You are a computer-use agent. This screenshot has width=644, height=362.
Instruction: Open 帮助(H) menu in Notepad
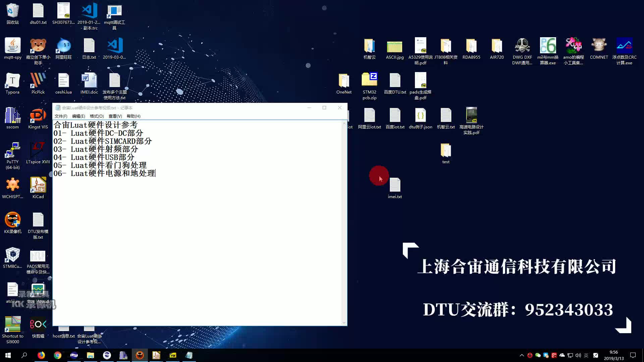click(133, 116)
